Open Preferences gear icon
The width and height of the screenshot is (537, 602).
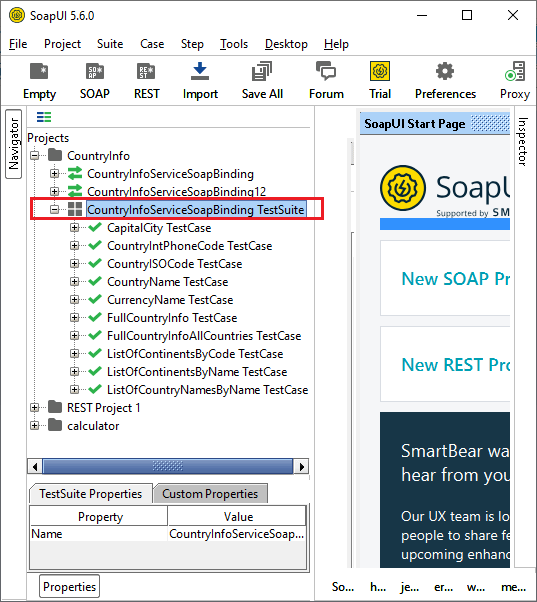[445, 71]
